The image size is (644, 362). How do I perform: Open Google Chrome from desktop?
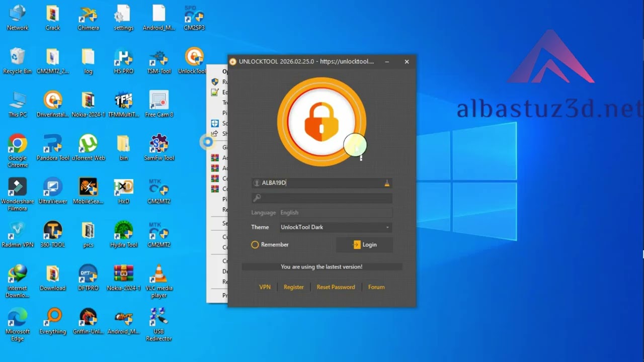point(18,151)
